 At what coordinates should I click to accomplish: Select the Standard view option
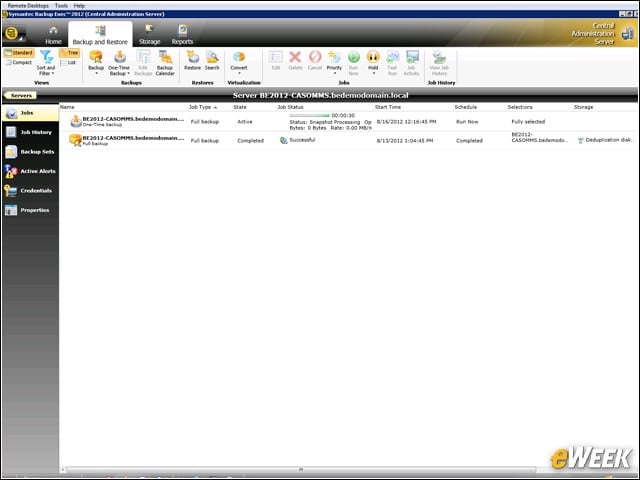point(19,53)
